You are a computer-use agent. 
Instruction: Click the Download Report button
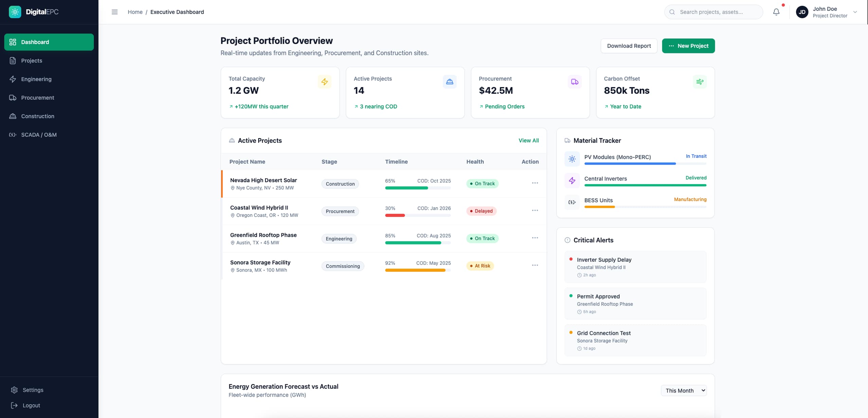(629, 46)
